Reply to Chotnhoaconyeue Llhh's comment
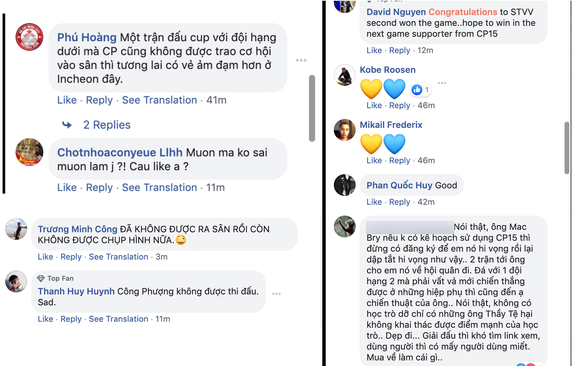Screen dimensions: 586x366 (99, 187)
